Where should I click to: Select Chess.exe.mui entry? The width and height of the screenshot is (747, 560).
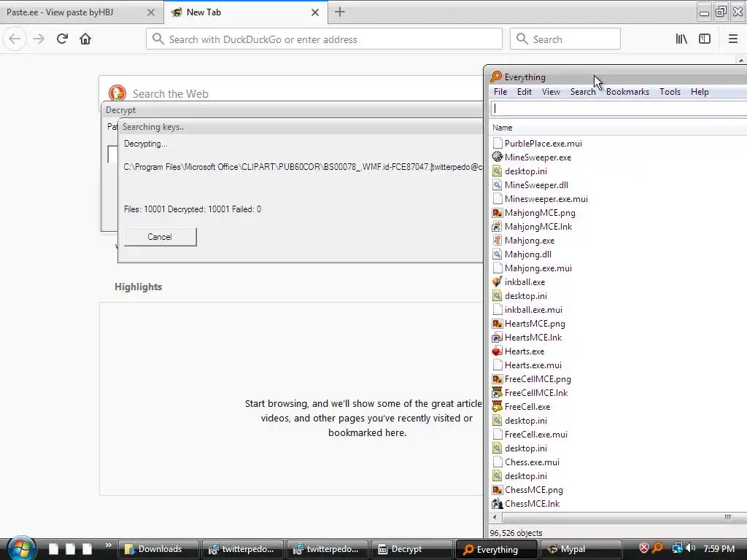point(532,462)
